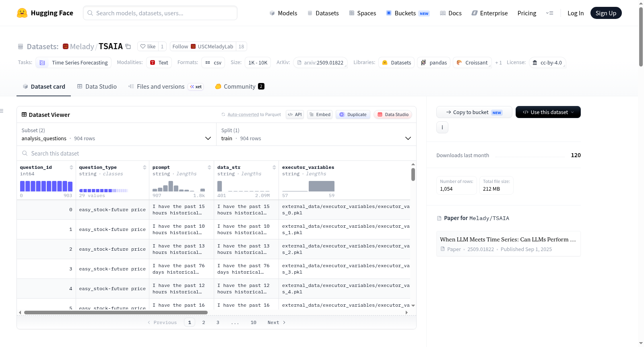The width and height of the screenshot is (644, 347).
Task: Open Models in the top navigation
Action: (283, 13)
